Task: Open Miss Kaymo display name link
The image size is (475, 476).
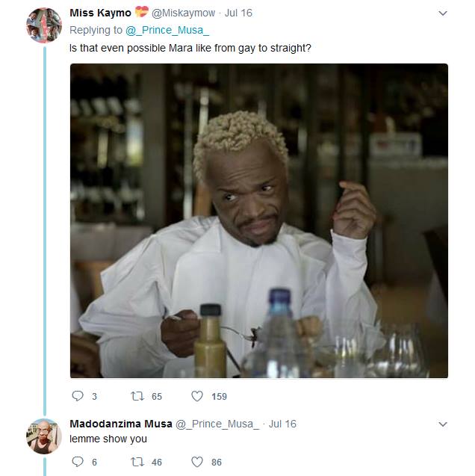Action: [100, 13]
